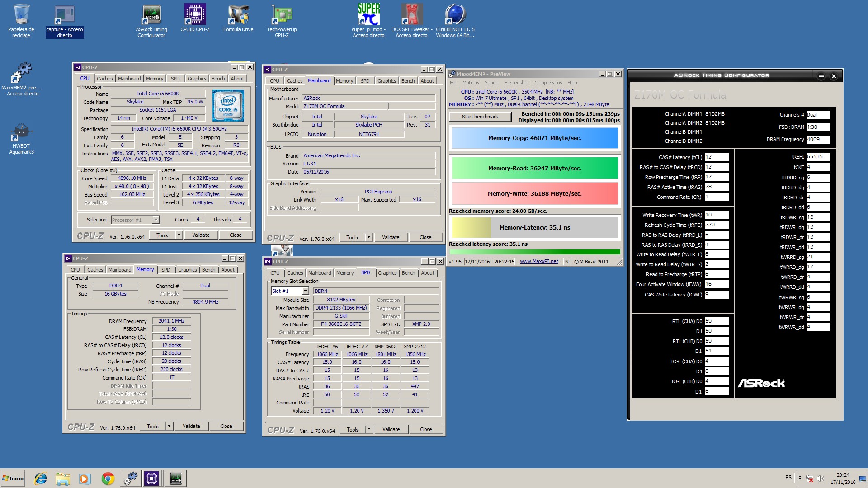Click the DRAM Frequency field 4069
This screenshot has height=488, width=868.
point(818,139)
